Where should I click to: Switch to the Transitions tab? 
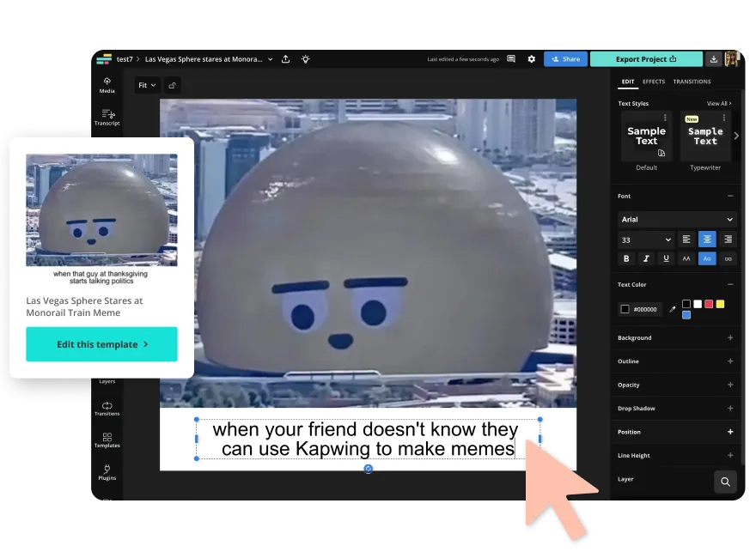click(692, 82)
